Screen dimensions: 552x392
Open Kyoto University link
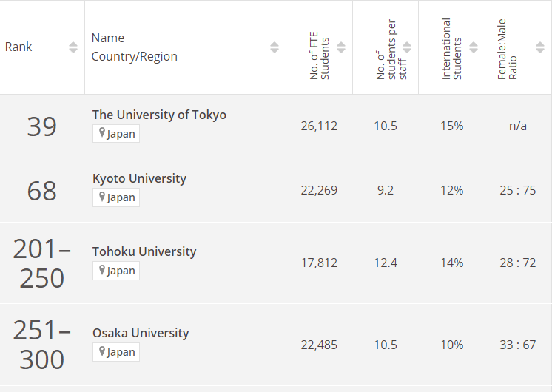point(139,178)
